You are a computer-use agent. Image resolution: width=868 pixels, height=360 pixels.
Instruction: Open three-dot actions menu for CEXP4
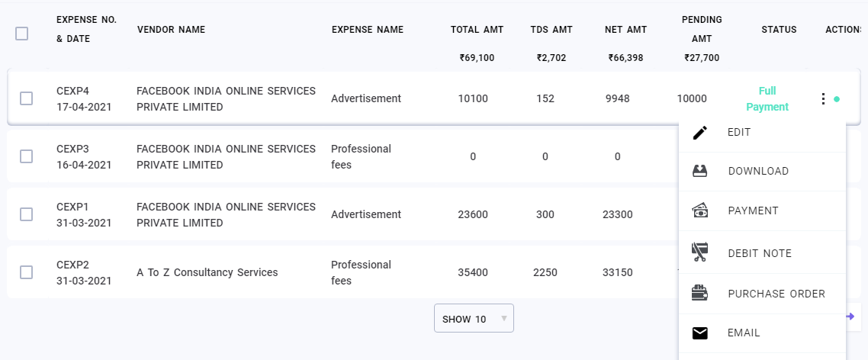(x=822, y=99)
